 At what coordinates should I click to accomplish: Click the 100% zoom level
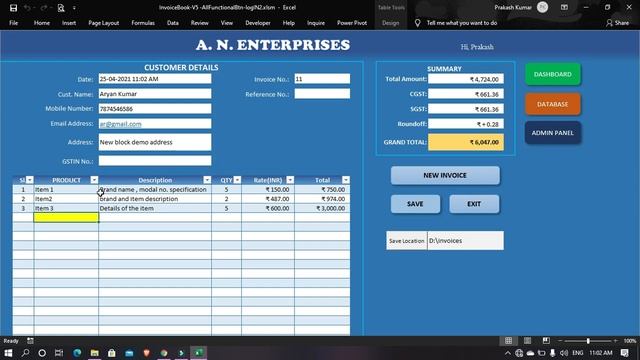coord(630,340)
